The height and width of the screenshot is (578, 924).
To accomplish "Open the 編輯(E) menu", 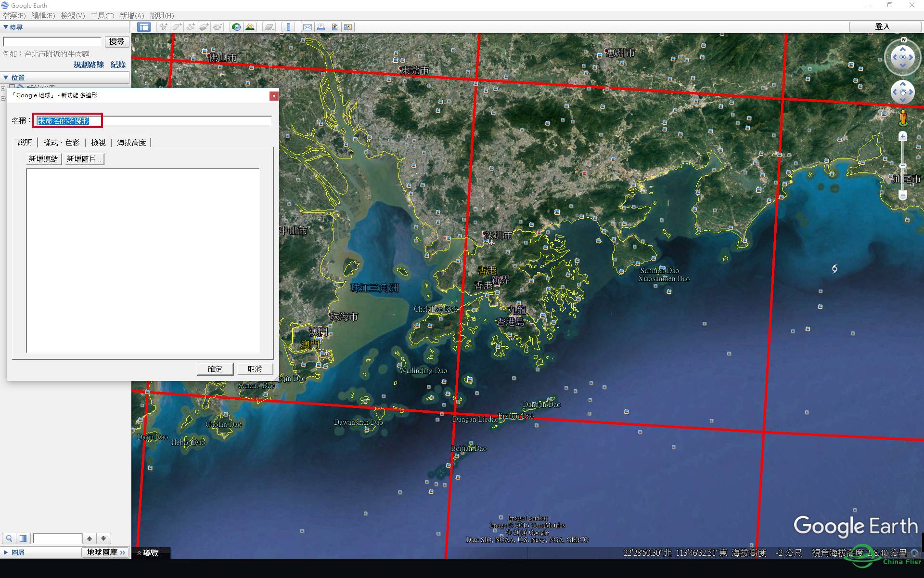I will coord(43,16).
